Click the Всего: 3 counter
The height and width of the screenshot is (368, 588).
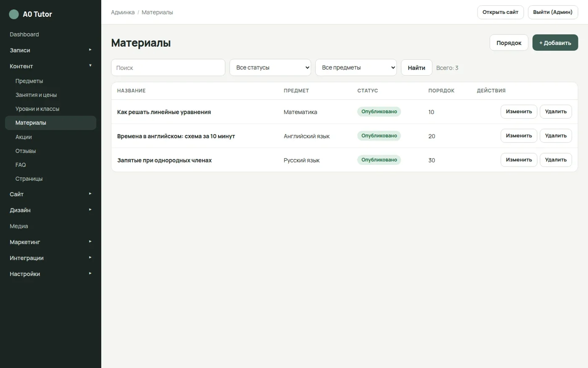click(447, 68)
